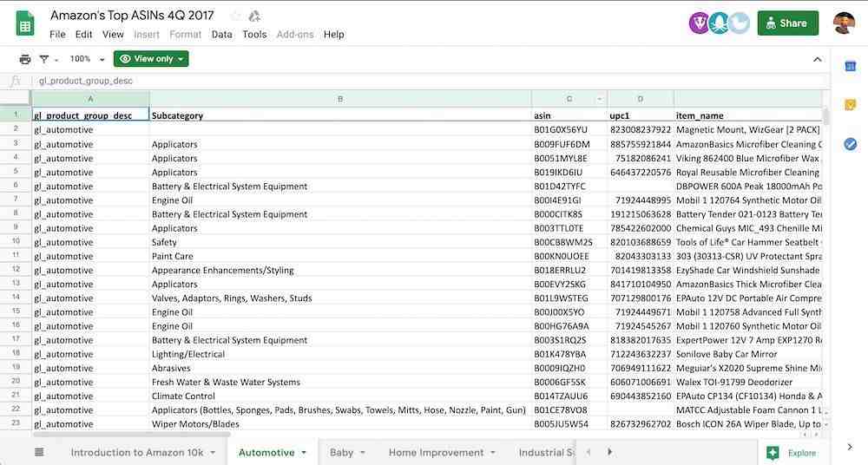Screen dimensions: 868x465
Task: Select the asin header cell
Action: pyautogui.click(x=569, y=115)
